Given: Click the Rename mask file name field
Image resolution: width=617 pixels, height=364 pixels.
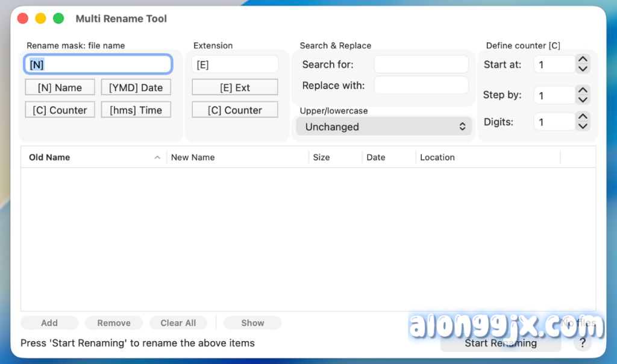Looking at the screenshot, I should coord(98,64).
